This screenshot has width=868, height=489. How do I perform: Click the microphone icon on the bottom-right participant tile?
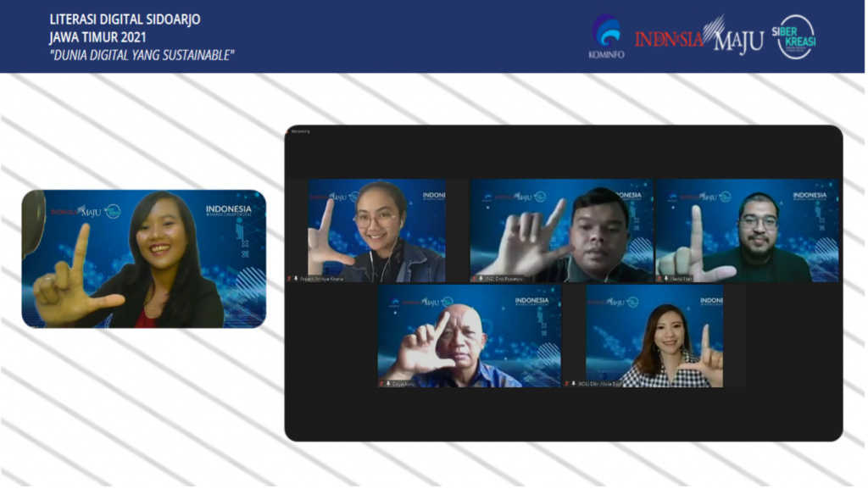[573, 383]
